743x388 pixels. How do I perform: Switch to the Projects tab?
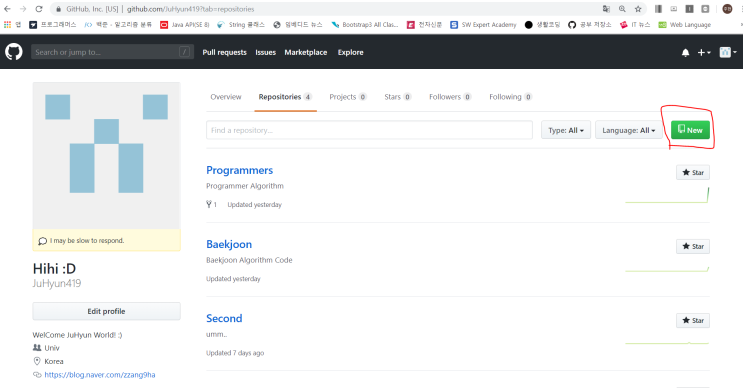[x=348, y=97]
